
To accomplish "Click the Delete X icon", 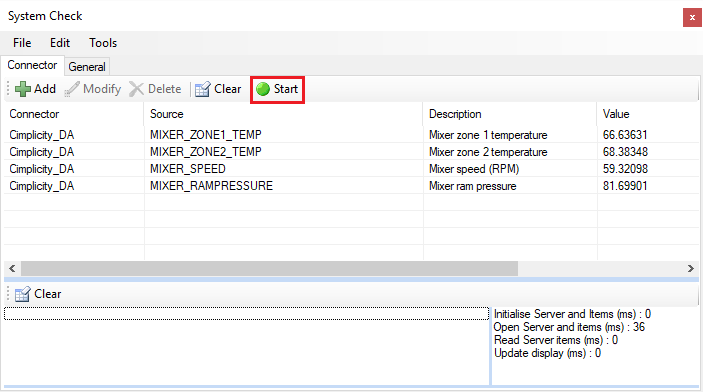I will [136, 89].
